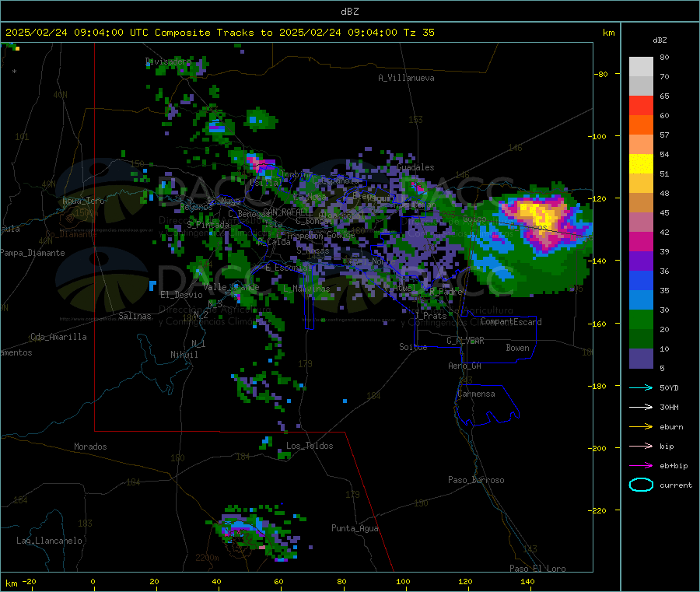Click the Bowen map label

517,348
